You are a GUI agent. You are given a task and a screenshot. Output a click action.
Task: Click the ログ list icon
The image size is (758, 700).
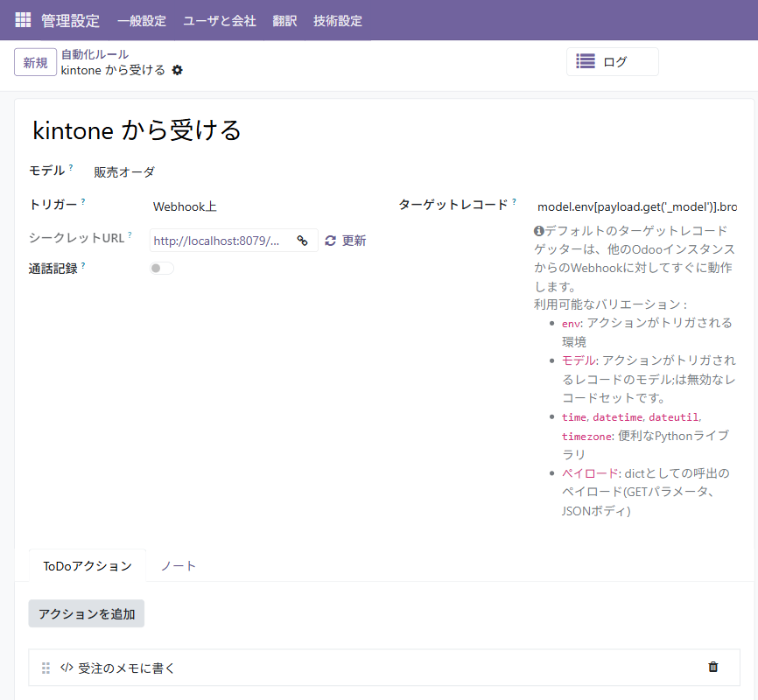pyautogui.click(x=586, y=61)
